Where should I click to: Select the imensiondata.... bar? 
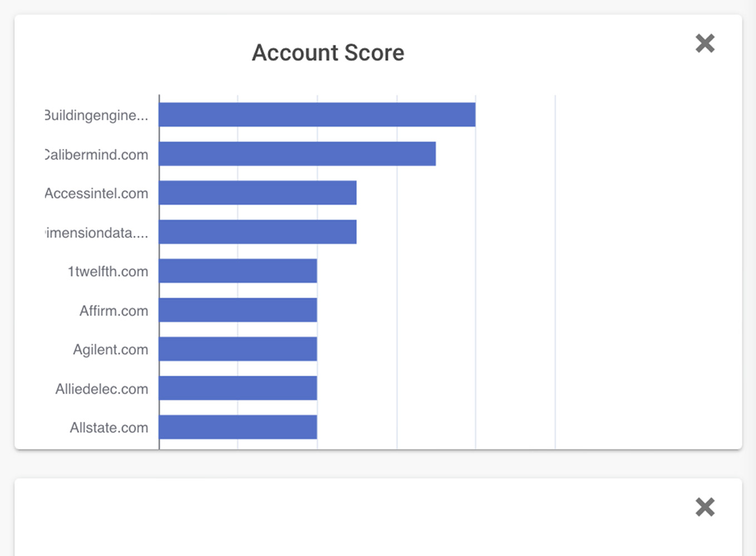pyautogui.click(x=257, y=232)
